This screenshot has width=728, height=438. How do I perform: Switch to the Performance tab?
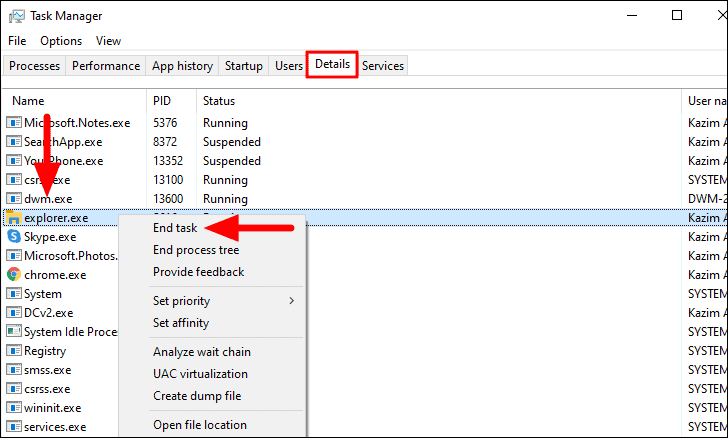(106, 66)
